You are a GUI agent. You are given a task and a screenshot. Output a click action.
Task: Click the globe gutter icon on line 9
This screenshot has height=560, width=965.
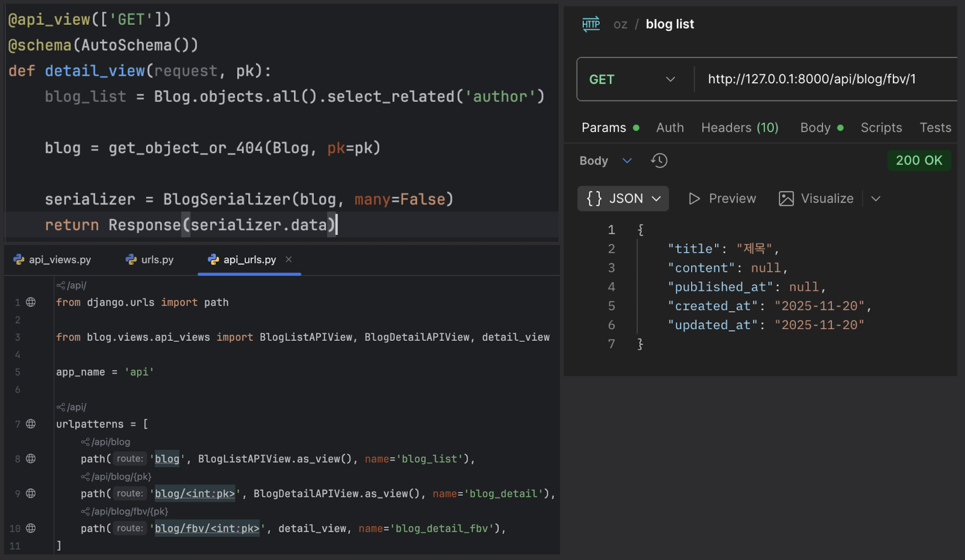(x=31, y=493)
